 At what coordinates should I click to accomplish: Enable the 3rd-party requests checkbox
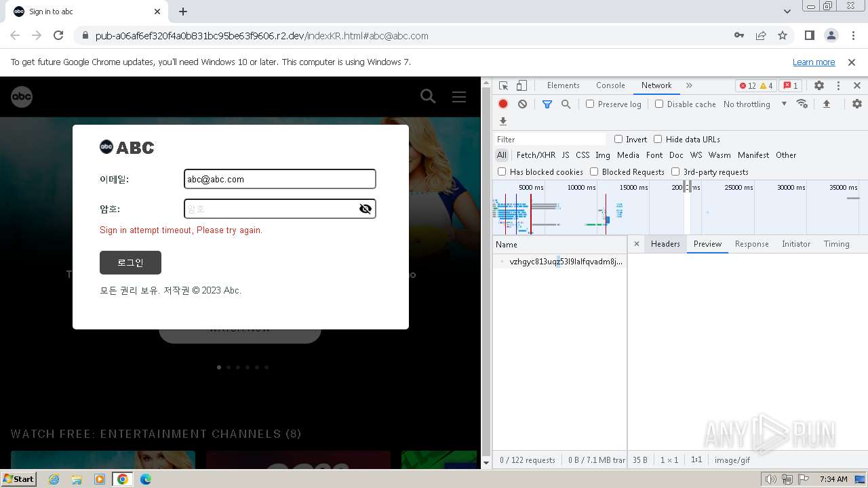point(675,171)
